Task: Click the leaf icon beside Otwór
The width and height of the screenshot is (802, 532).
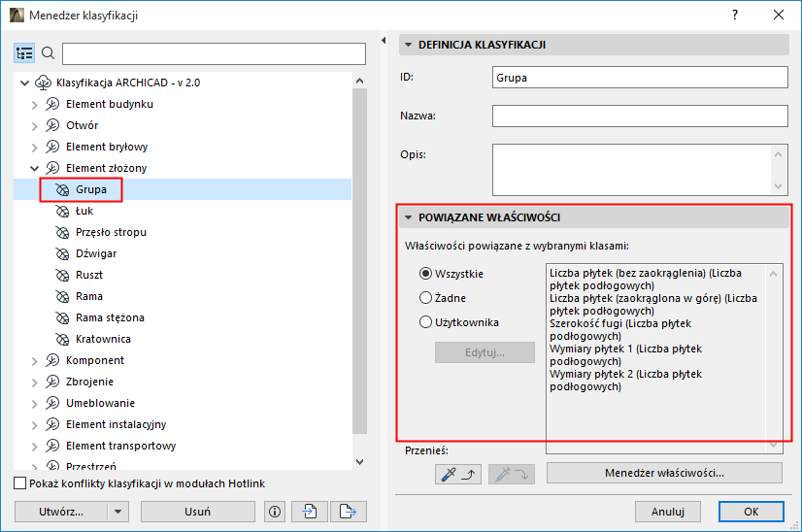Action: pyautogui.click(x=52, y=126)
